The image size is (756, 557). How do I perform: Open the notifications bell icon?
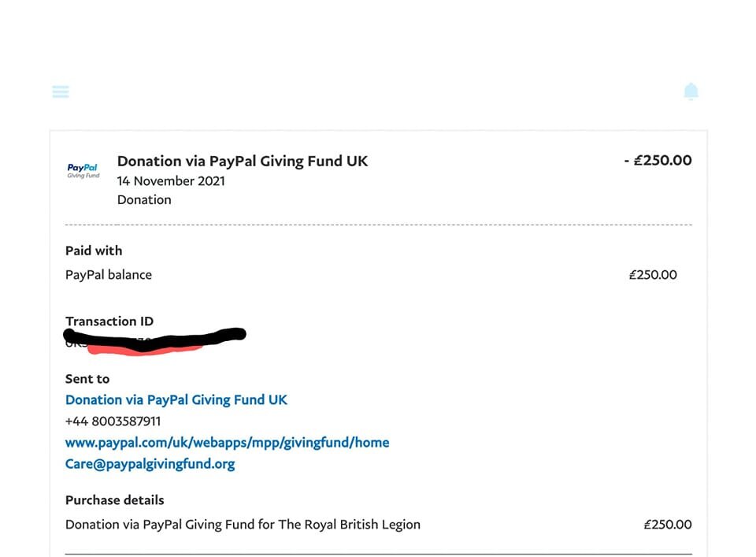691,91
